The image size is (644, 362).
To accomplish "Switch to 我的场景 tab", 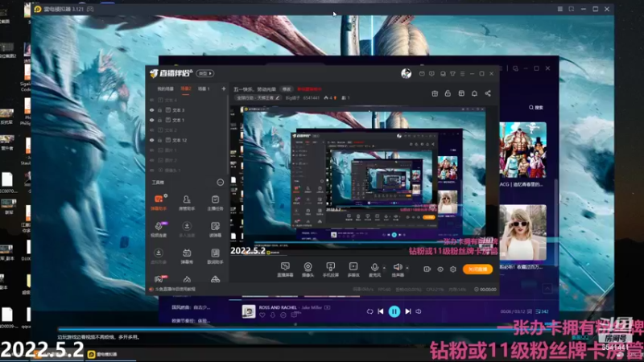I will point(166,88).
